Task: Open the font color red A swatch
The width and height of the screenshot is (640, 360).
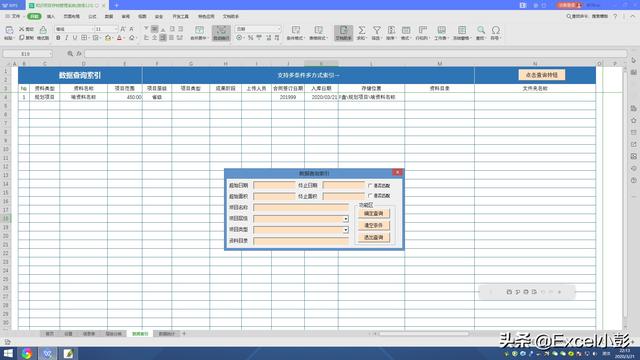Action: (119, 38)
